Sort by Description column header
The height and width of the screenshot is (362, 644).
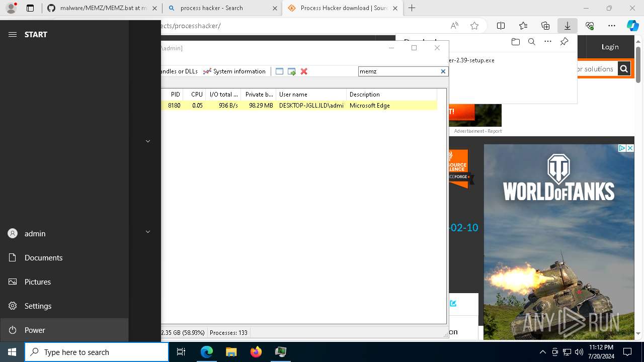pyautogui.click(x=391, y=95)
